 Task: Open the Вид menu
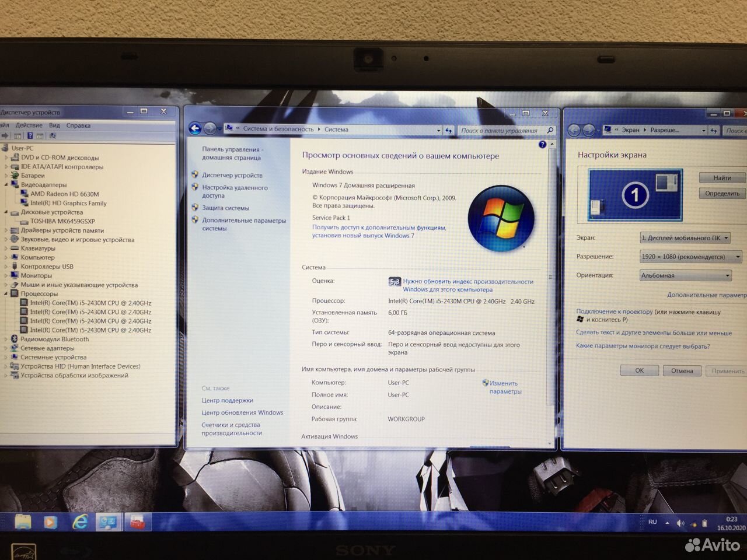tap(54, 125)
